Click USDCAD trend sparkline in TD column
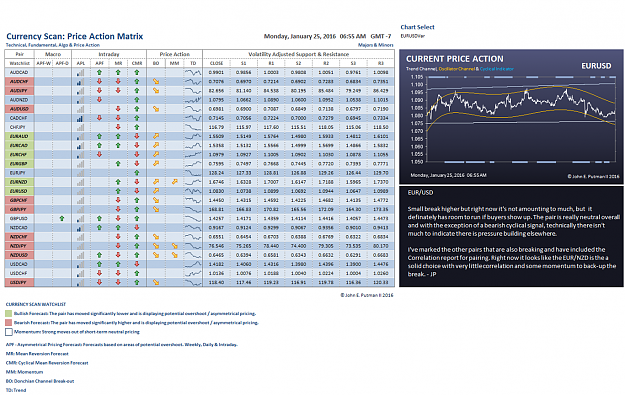 point(193,264)
